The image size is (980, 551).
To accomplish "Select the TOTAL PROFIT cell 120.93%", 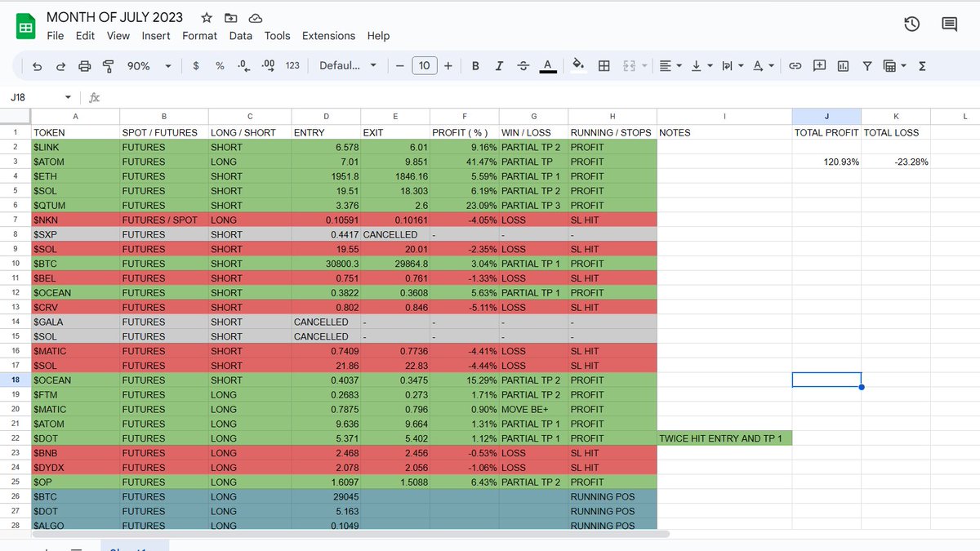I will click(x=826, y=162).
